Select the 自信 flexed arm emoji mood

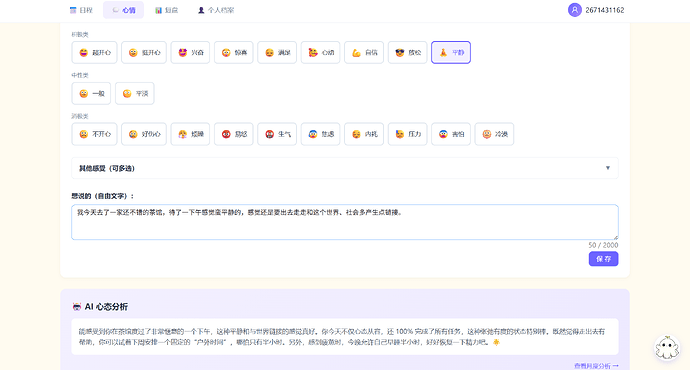click(x=364, y=52)
